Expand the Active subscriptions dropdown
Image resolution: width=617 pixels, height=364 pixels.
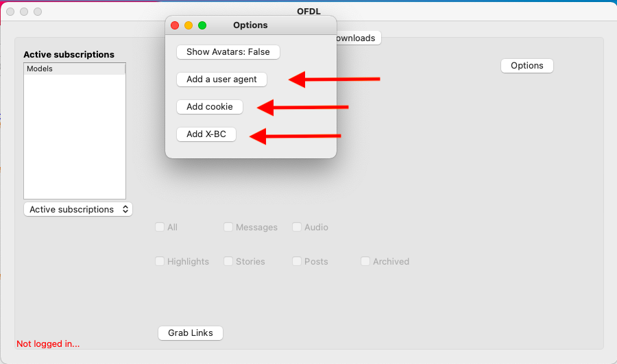pos(78,210)
